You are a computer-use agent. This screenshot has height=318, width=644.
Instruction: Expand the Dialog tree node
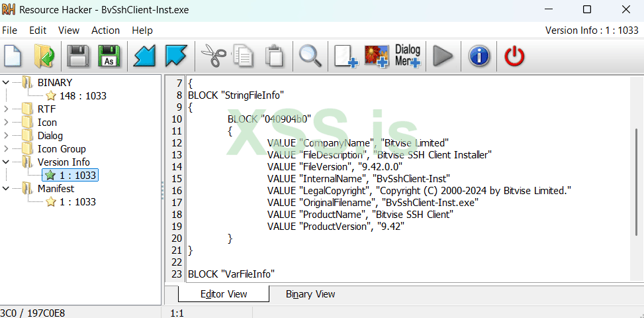(6, 136)
